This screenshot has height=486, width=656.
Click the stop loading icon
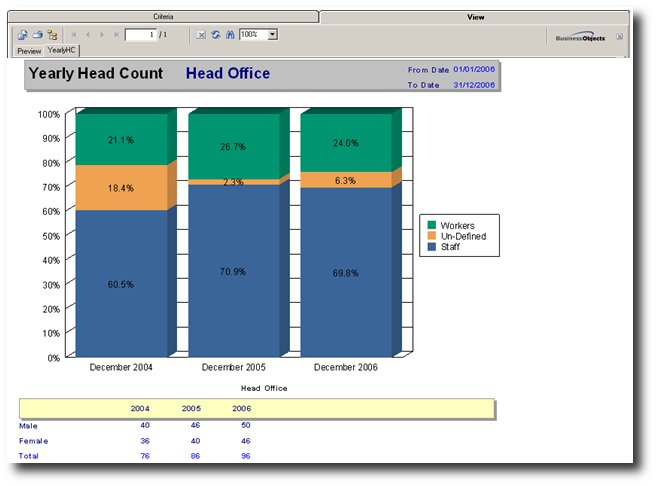click(201, 35)
